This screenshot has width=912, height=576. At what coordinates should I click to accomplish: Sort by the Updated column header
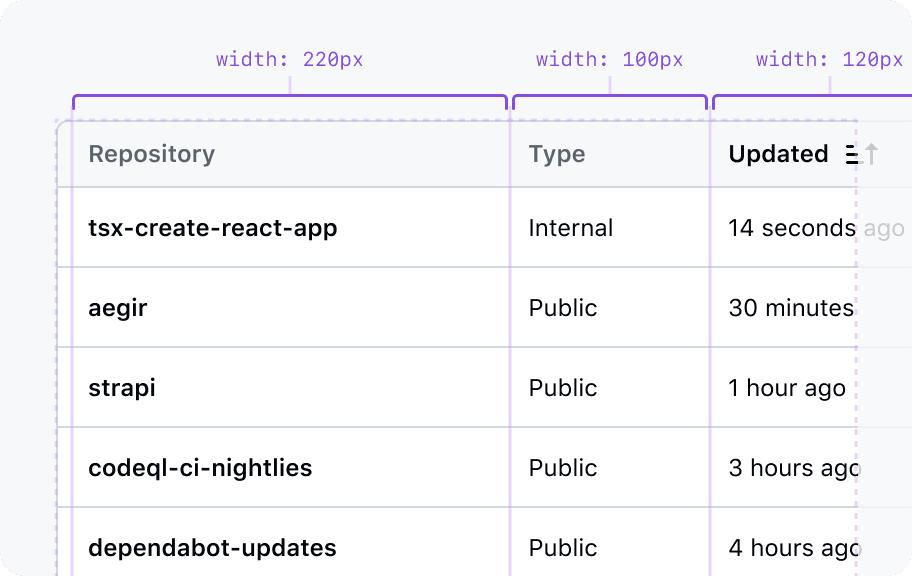[x=778, y=154]
